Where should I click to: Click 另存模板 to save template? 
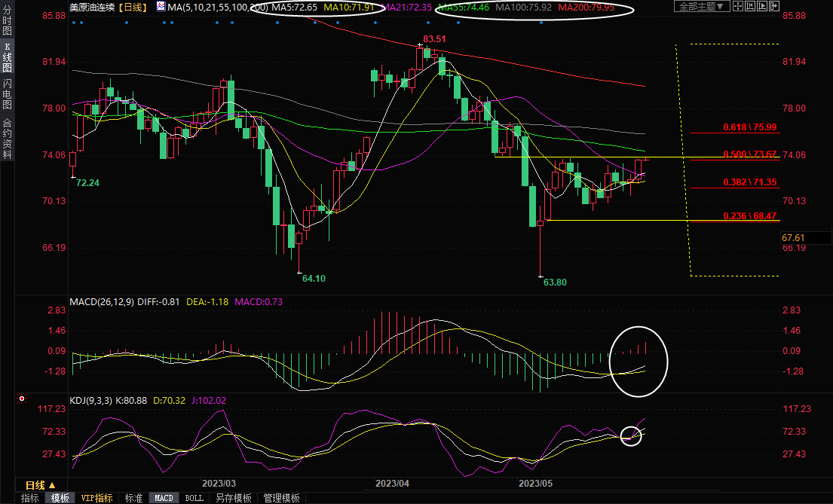[233, 498]
